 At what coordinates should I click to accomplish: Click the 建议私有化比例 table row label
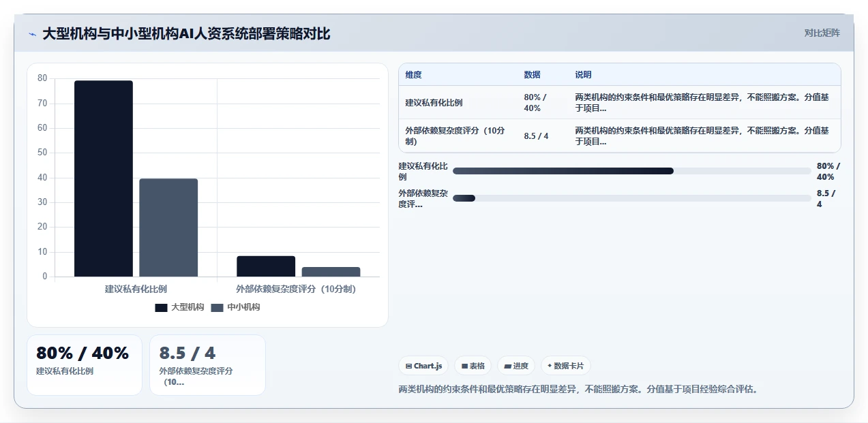pyautogui.click(x=434, y=103)
